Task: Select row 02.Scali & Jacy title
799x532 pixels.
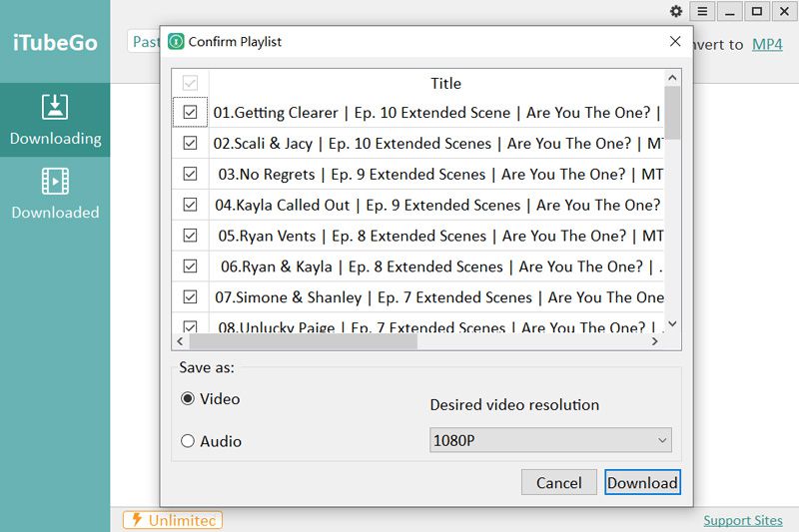Action: (436, 143)
